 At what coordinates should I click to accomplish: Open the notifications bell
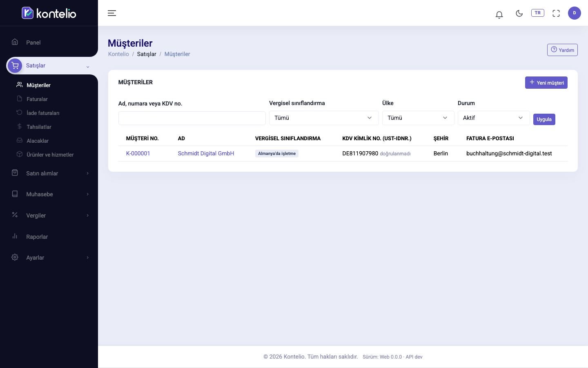pos(499,14)
